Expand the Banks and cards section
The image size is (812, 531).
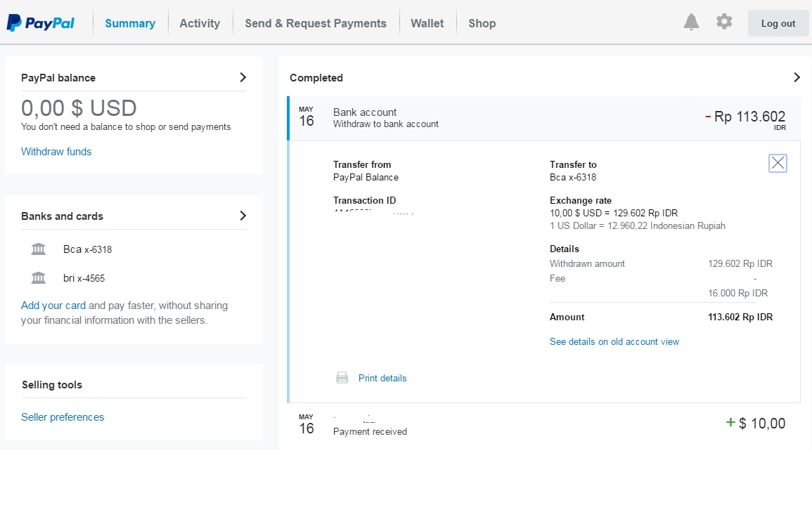(243, 216)
